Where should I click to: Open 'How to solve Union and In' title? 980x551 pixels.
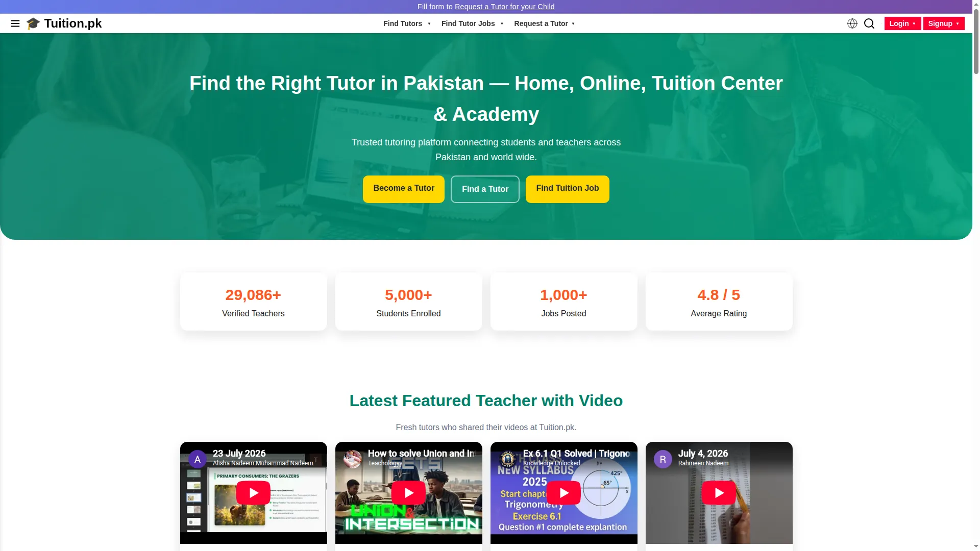[x=421, y=454]
